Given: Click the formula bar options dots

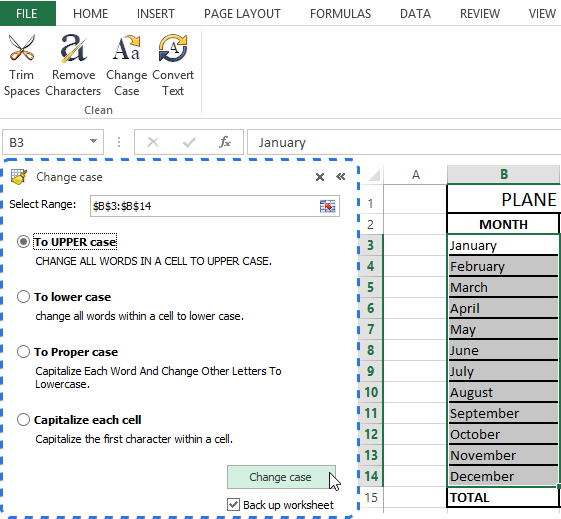Looking at the screenshot, I should tap(119, 142).
